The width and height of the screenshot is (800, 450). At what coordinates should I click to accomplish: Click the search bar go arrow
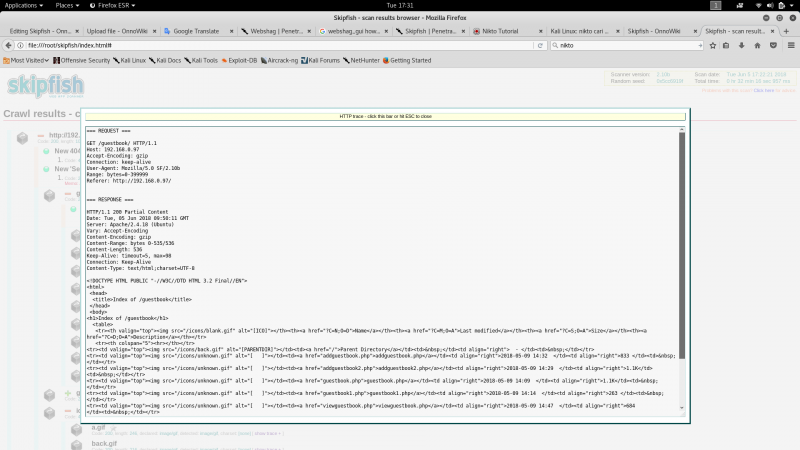tap(699, 45)
